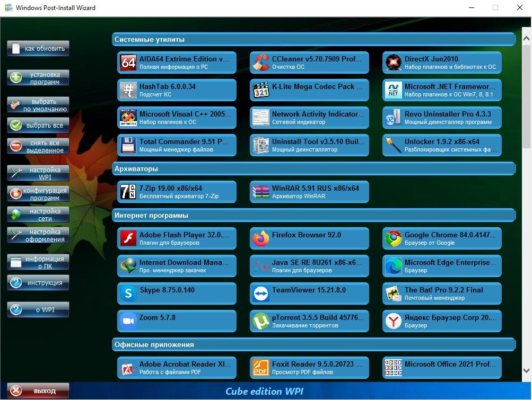Image resolution: width=532 pixels, height=400 pixels.
Task: Select 'Firefox Browser 92.0' label text
Action: click(x=307, y=235)
